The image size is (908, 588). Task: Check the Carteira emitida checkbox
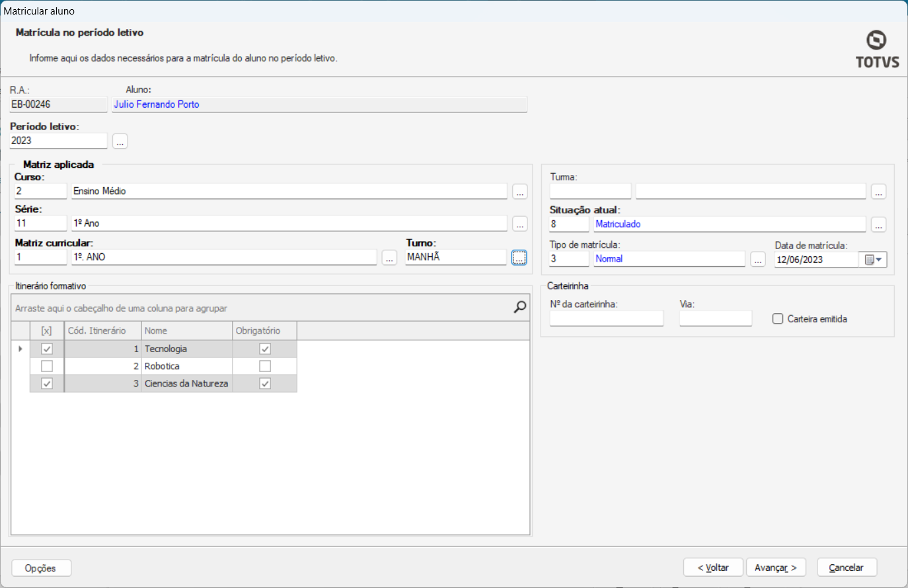(x=778, y=318)
